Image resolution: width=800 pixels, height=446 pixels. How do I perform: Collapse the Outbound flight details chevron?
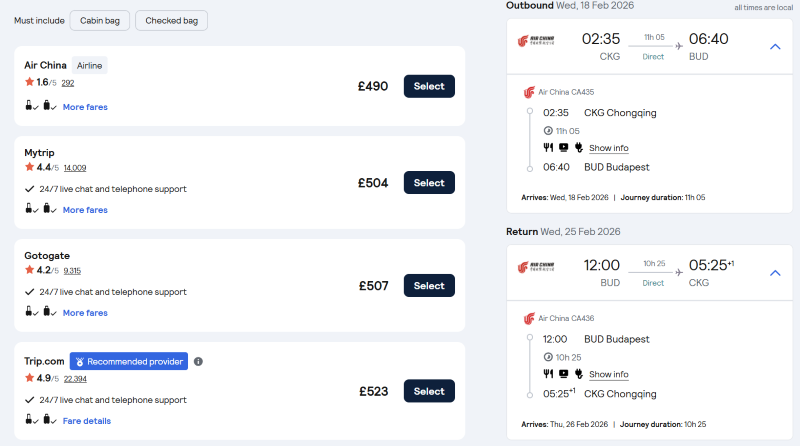(x=775, y=46)
